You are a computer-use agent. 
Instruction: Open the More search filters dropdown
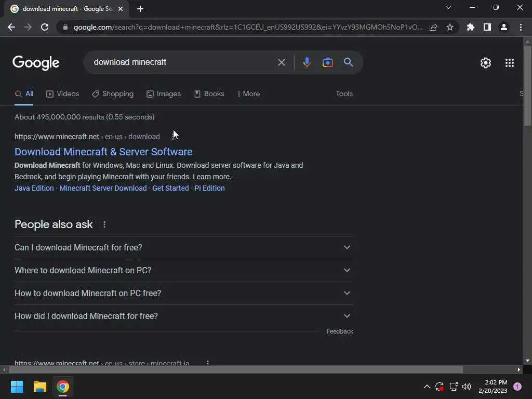(249, 94)
